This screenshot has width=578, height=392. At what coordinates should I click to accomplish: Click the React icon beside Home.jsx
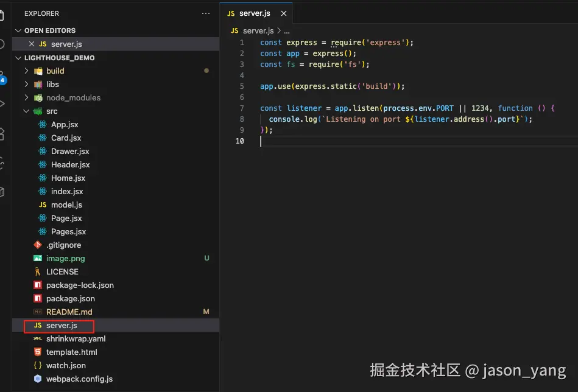[43, 178]
